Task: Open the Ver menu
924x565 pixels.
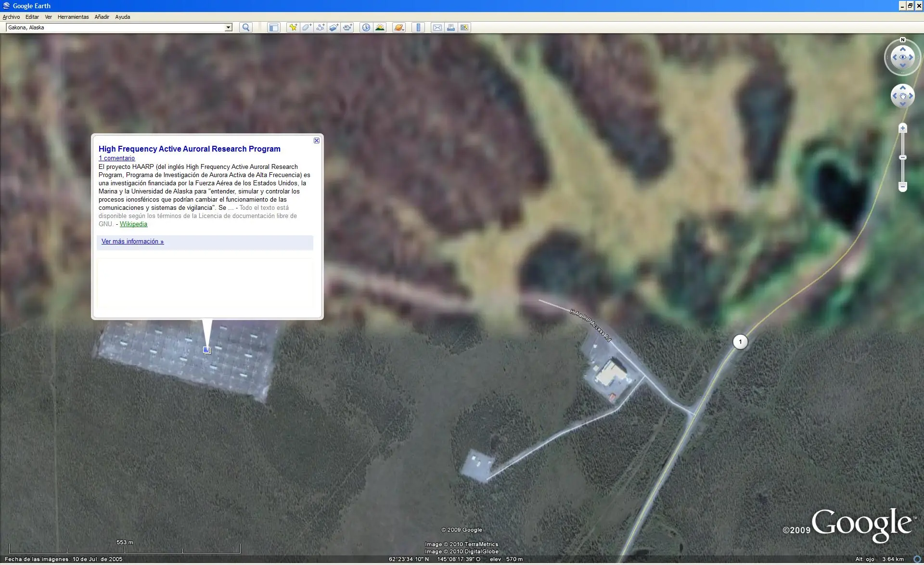Action: pyautogui.click(x=48, y=17)
